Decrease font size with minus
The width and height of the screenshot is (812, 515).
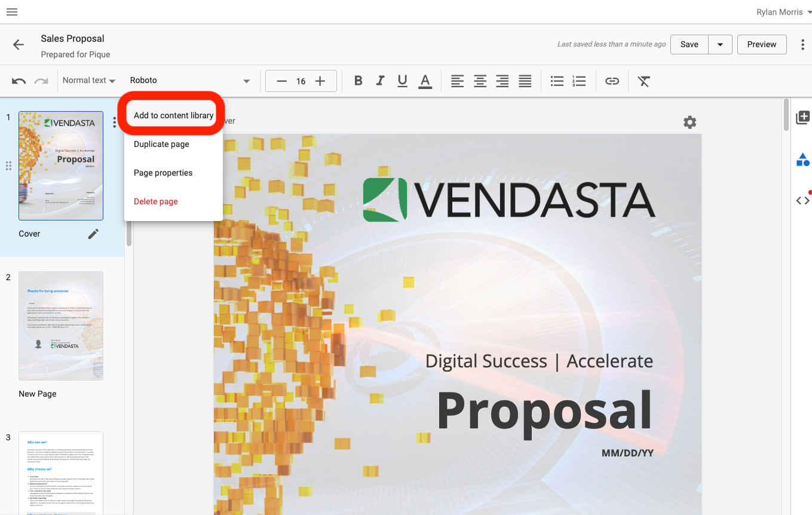click(x=281, y=81)
